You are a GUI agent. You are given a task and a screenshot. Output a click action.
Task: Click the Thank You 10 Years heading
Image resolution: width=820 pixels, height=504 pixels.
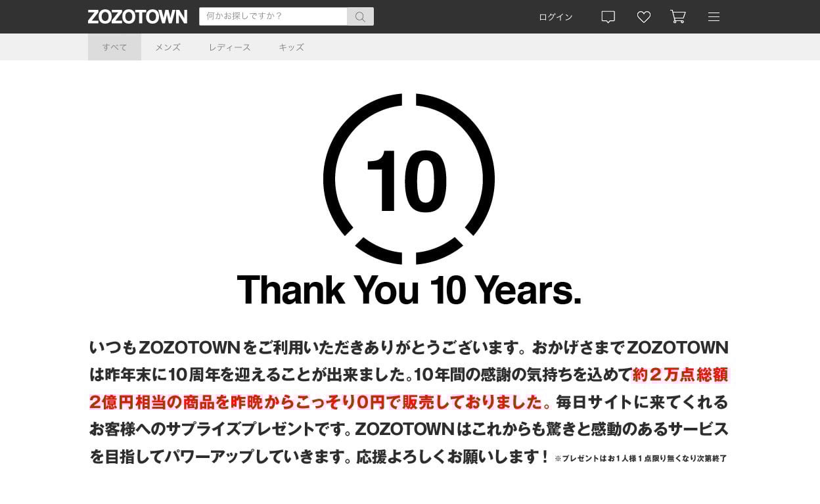409,290
